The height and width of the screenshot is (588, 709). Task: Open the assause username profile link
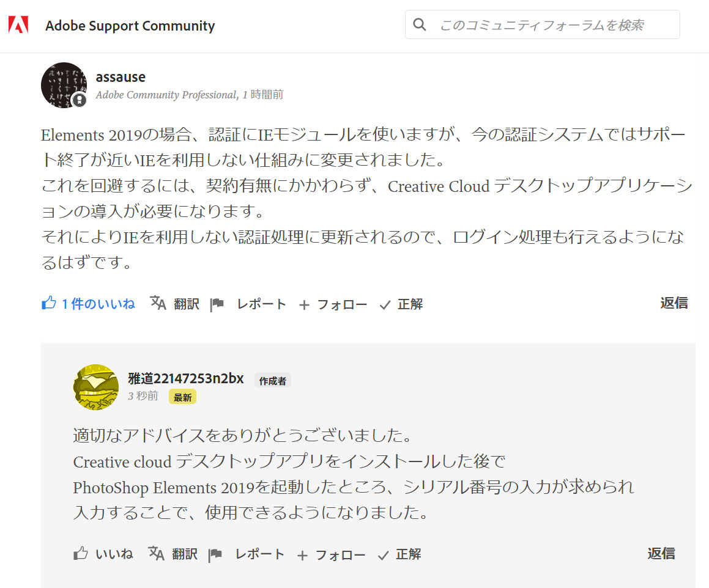pos(121,77)
